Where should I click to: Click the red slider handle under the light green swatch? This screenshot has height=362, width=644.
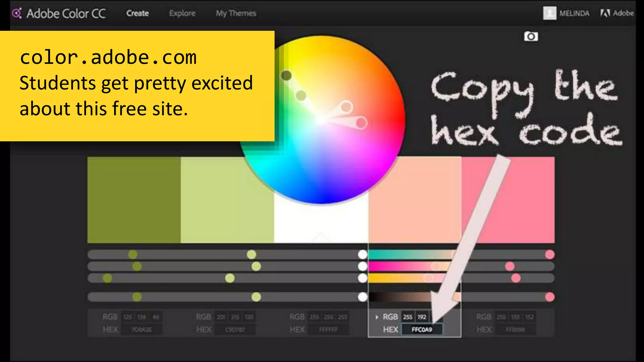(251, 255)
